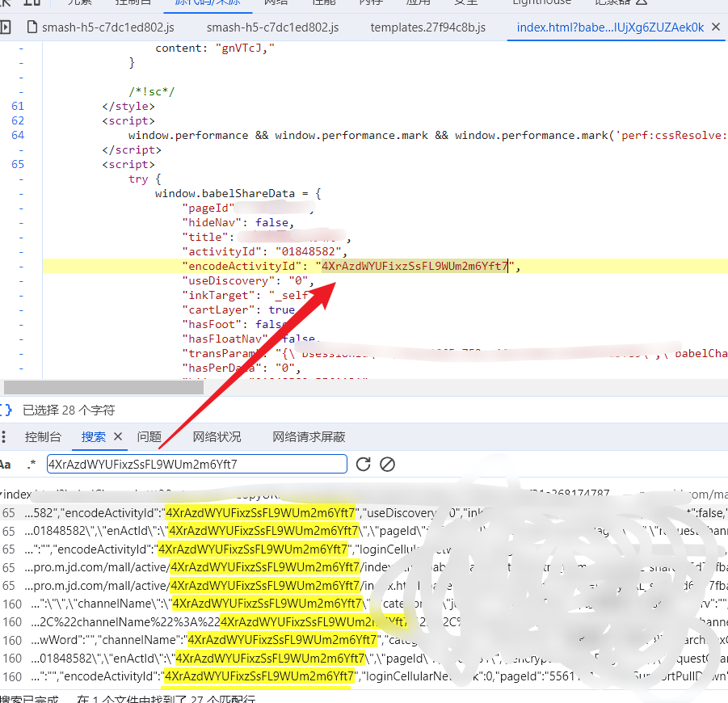Open the drawer three-dot menu
Viewport: 728px width, 703px height.
click(x=4, y=436)
